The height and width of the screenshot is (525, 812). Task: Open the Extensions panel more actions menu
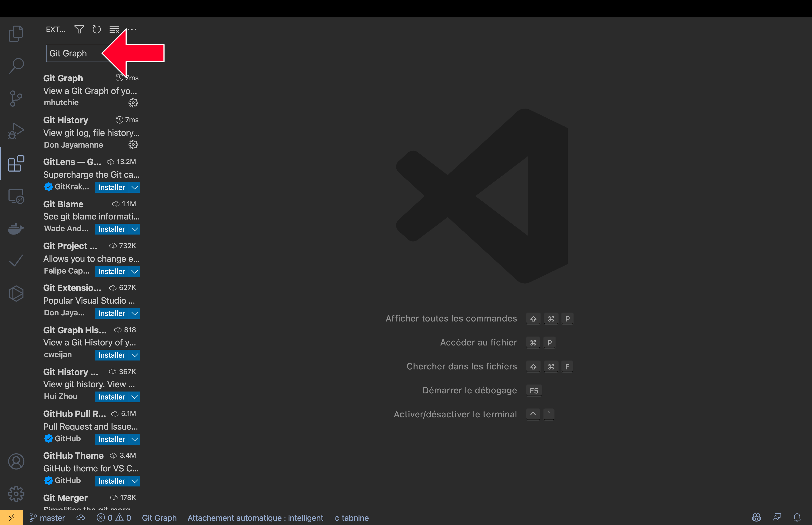(x=132, y=30)
